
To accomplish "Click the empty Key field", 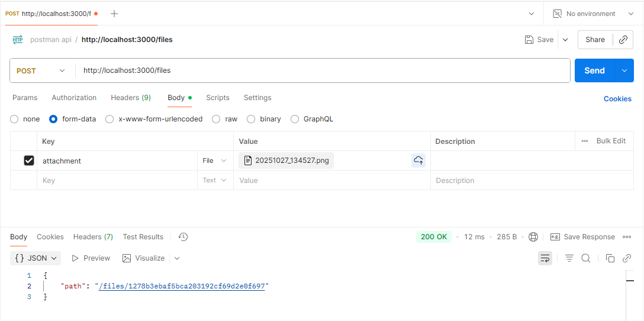I will pos(117,180).
